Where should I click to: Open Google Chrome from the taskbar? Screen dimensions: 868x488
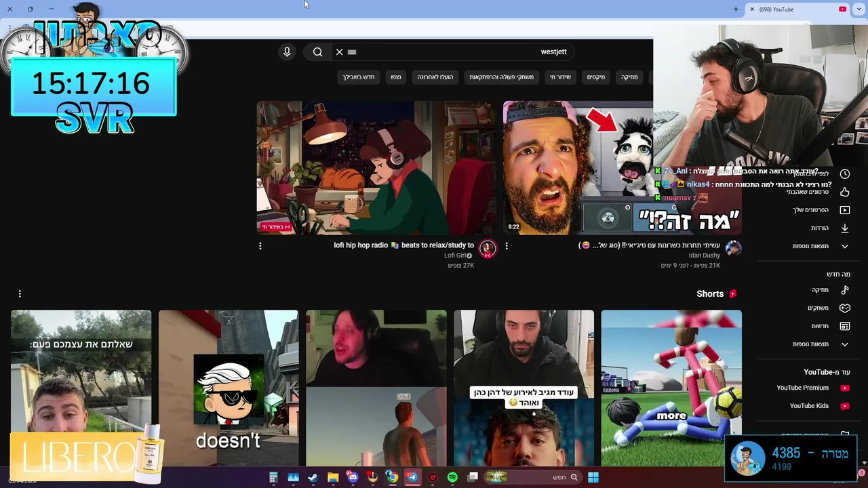(x=392, y=477)
